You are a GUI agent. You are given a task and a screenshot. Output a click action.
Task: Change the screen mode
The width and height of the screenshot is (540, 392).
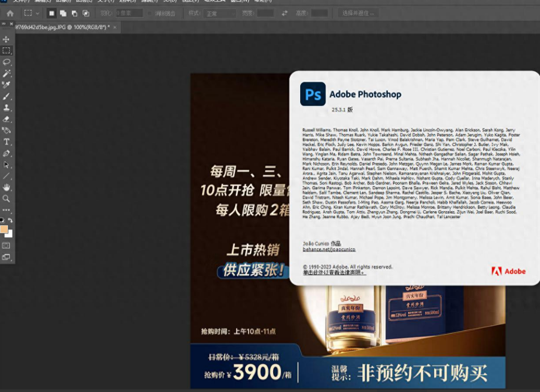[6, 257]
